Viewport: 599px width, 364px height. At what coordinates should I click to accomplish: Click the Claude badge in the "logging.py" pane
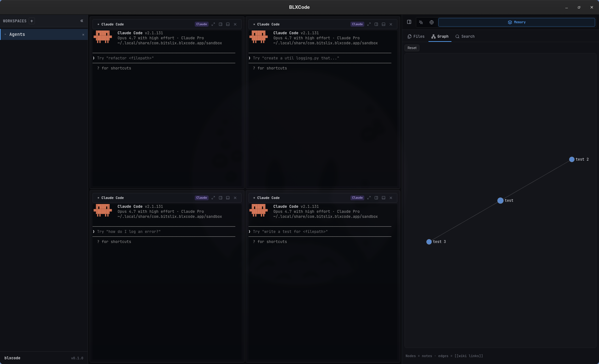point(357,24)
